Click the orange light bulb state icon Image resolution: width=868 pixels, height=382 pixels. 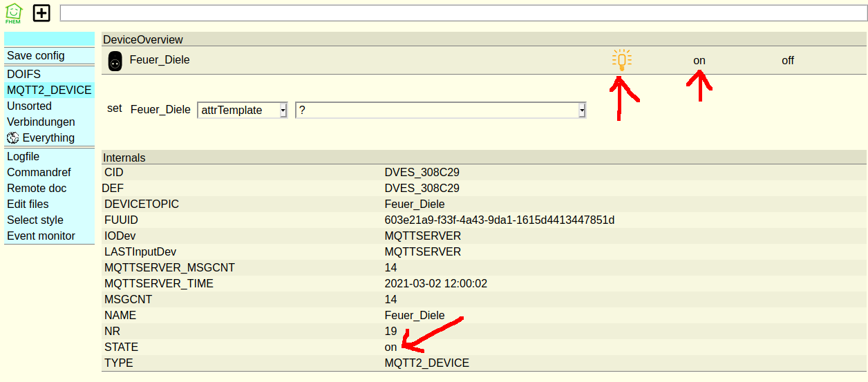point(621,61)
